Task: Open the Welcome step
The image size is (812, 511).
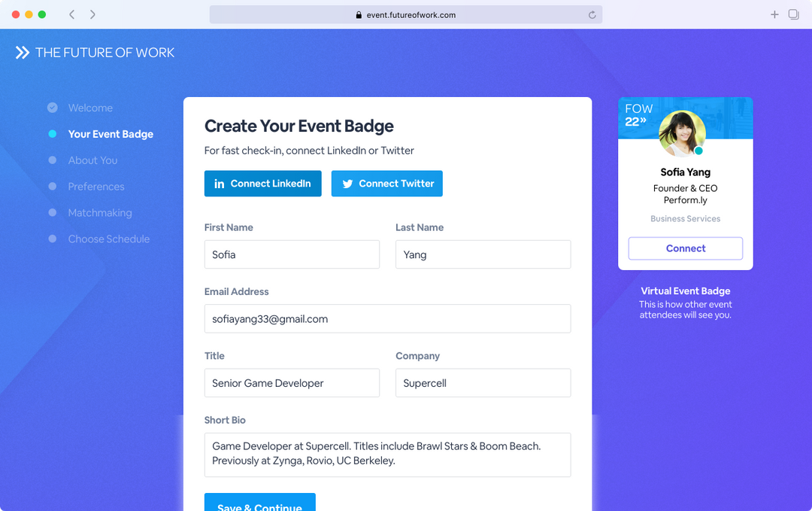Action: 90,108
